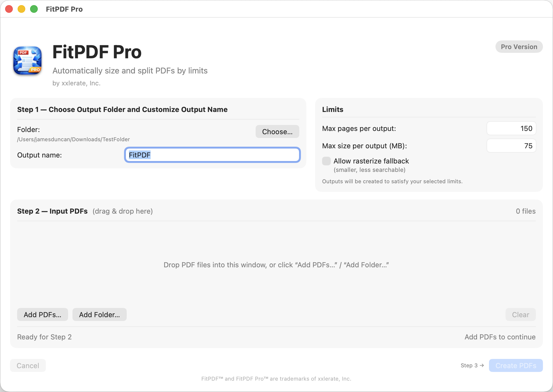Click the PDF drop zone message area
Viewport: 553px width, 392px height.
[x=276, y=265]
